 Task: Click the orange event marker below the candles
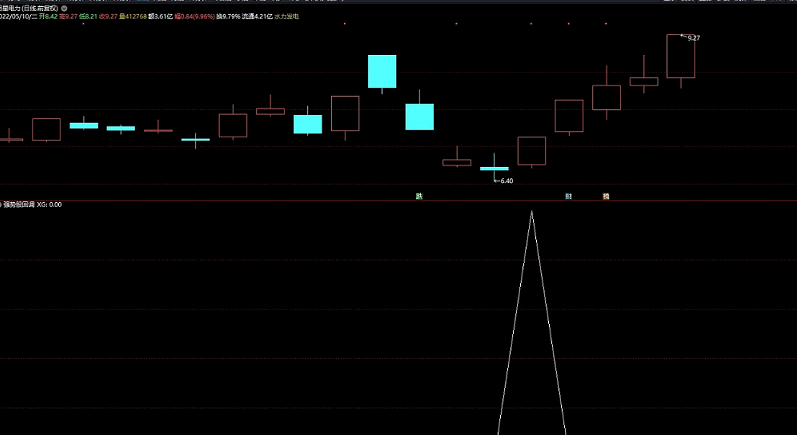click(606, 196)
